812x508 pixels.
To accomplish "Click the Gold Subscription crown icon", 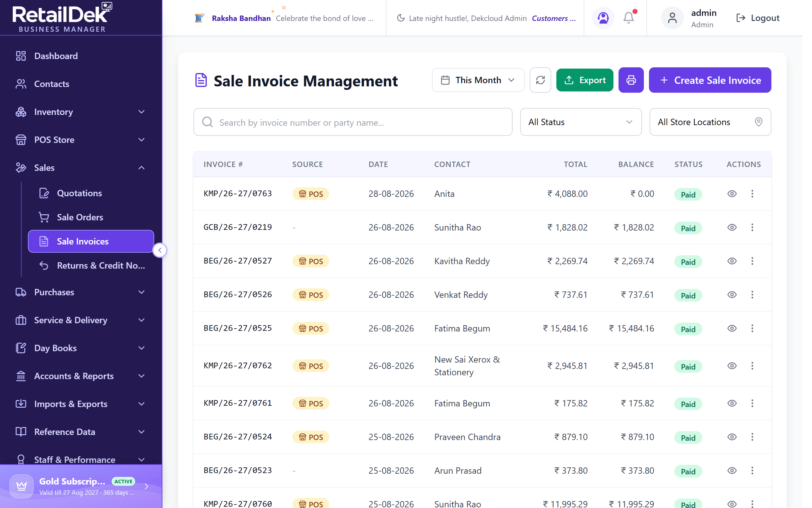I will pos(22,486).
